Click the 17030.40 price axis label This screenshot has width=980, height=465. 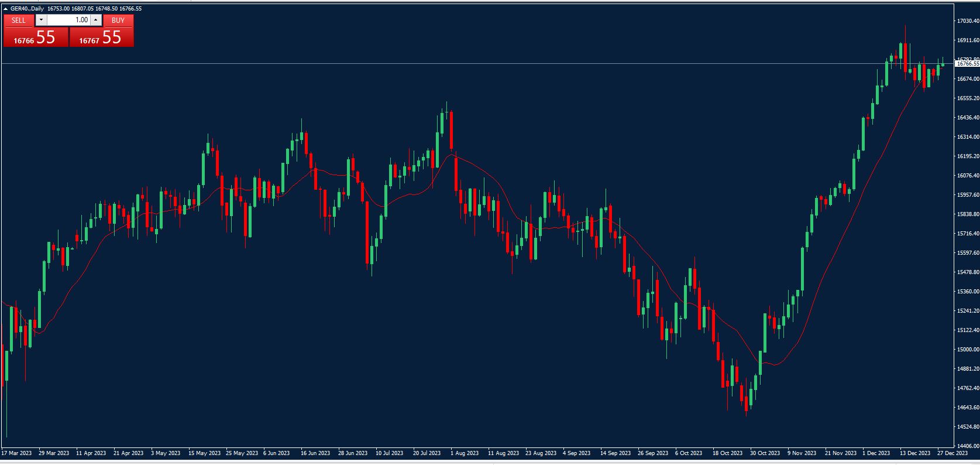[x=968, y=21]
